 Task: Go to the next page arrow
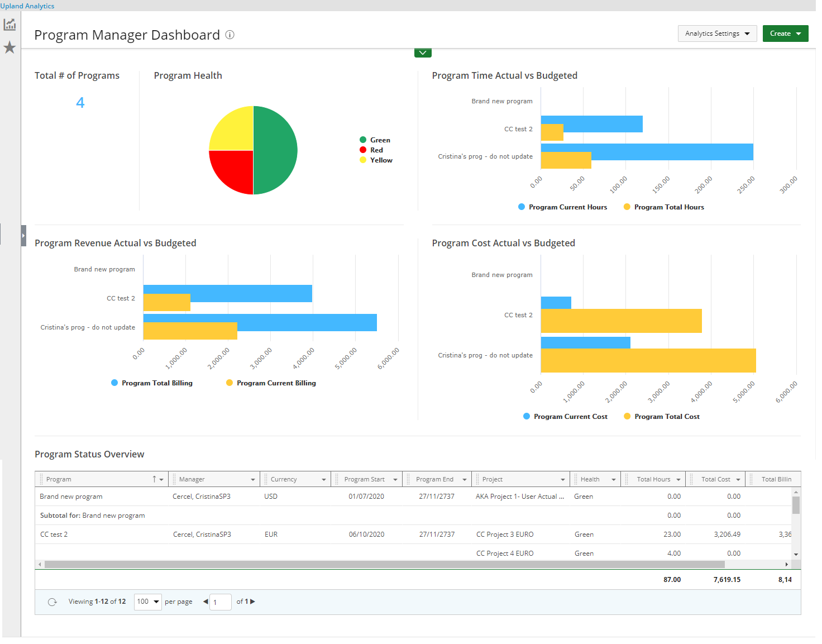(252, 602)
